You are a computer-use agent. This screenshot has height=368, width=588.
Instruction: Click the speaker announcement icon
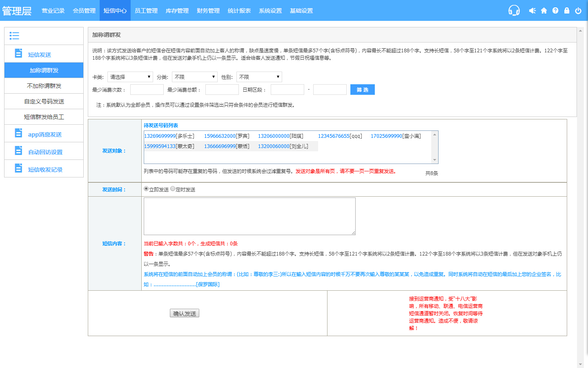point(532,11)
